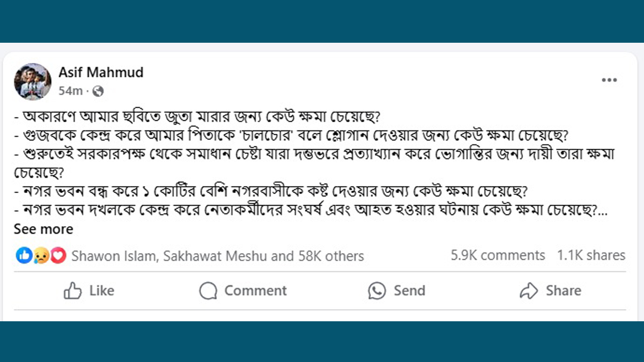Click the 54m post timestamp
This screenshot has height=362, width=644.
(70, 91)
